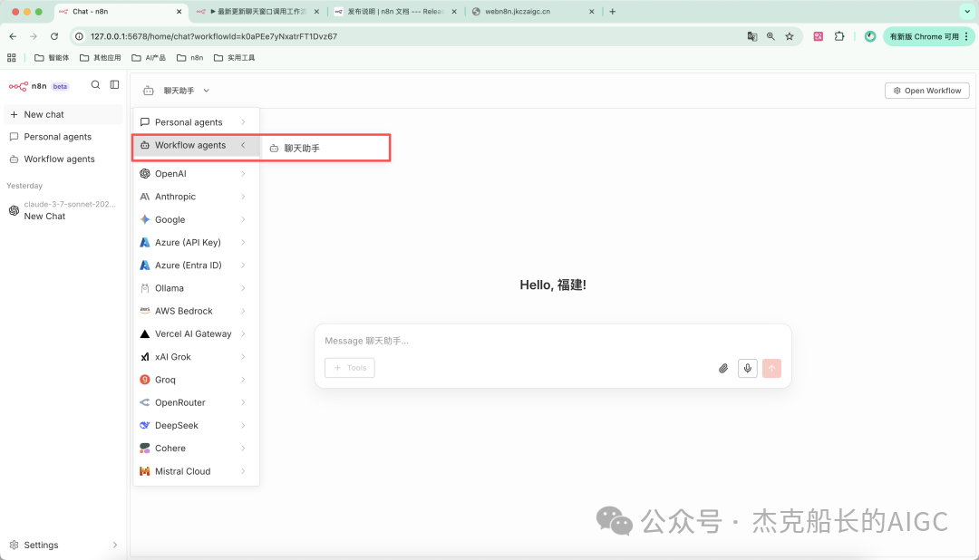Open the Chrome apps grid icon
The height and width of the screenshot is (560, 979).
(11, 57)
